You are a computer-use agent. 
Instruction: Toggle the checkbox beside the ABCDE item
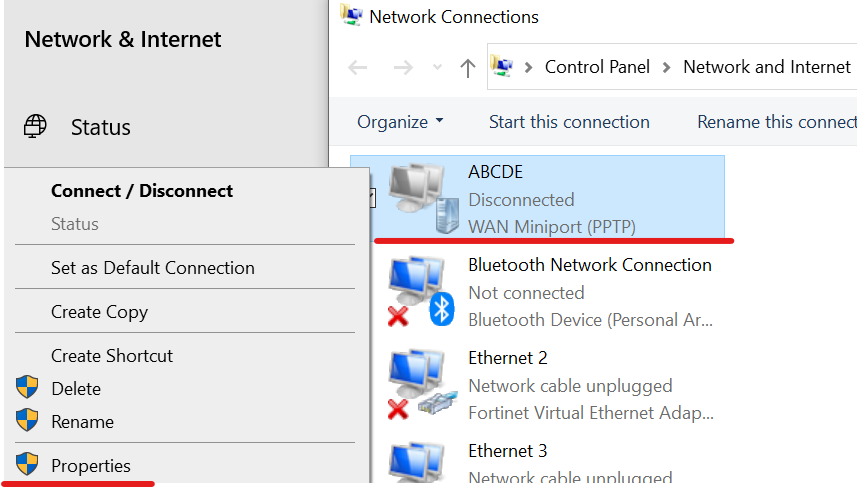[x=372, y=198]
